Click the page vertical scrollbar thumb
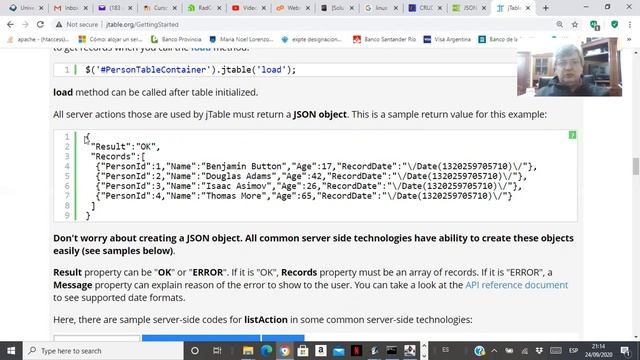This screenshot has height=360, width=640. (x=636, y=166)
